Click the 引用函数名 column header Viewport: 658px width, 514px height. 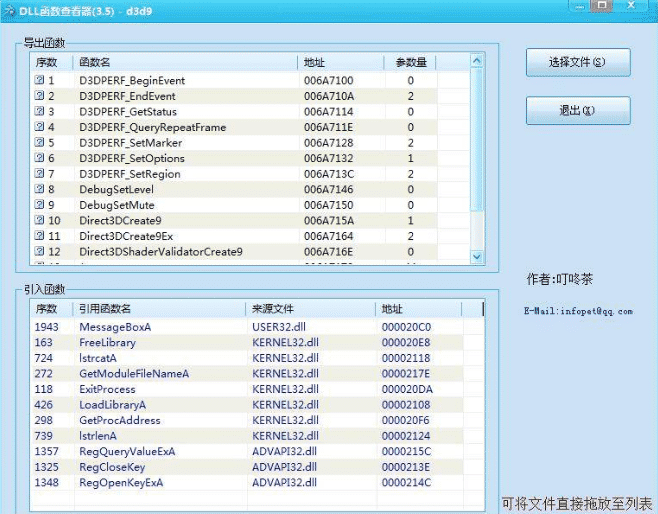tap(159, 309)
